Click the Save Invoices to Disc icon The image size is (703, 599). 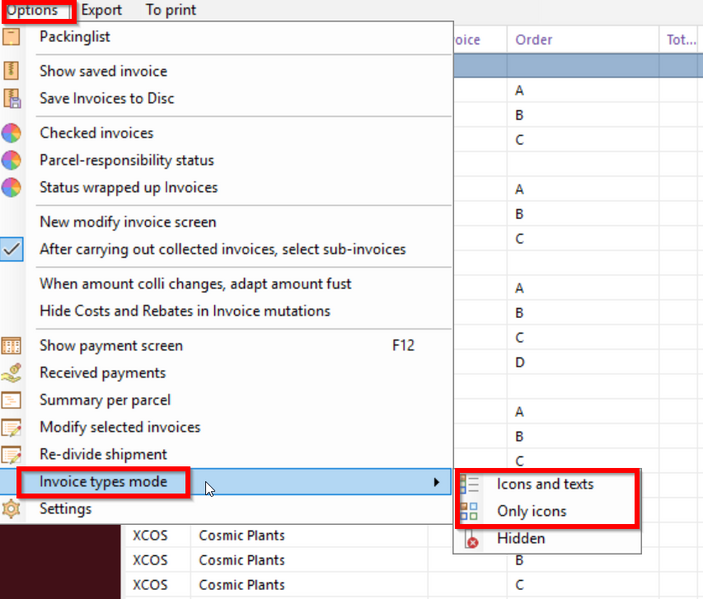click(11, 98)
